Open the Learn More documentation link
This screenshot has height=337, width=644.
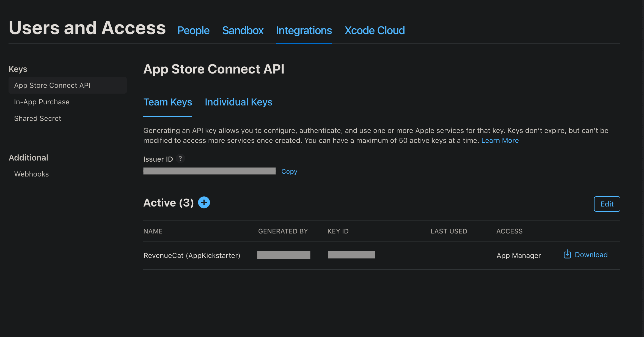[x=500, y=140]
